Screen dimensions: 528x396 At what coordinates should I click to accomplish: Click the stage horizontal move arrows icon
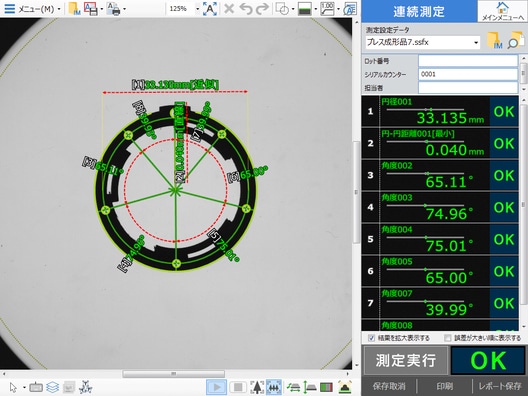293,387
